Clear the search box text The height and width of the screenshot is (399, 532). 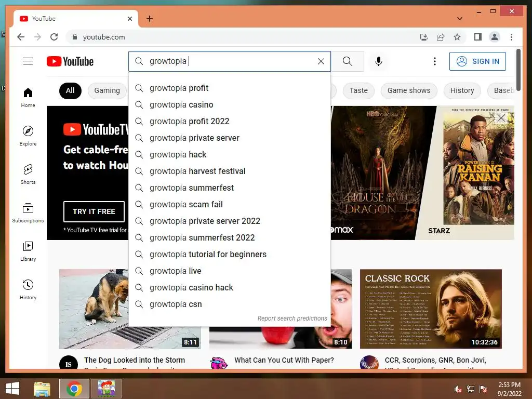tap(321, 61)
